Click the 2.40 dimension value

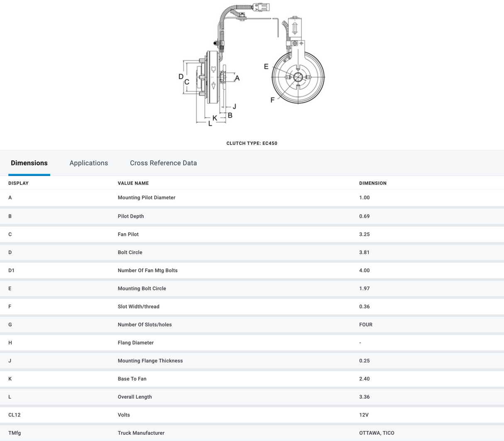365,379
